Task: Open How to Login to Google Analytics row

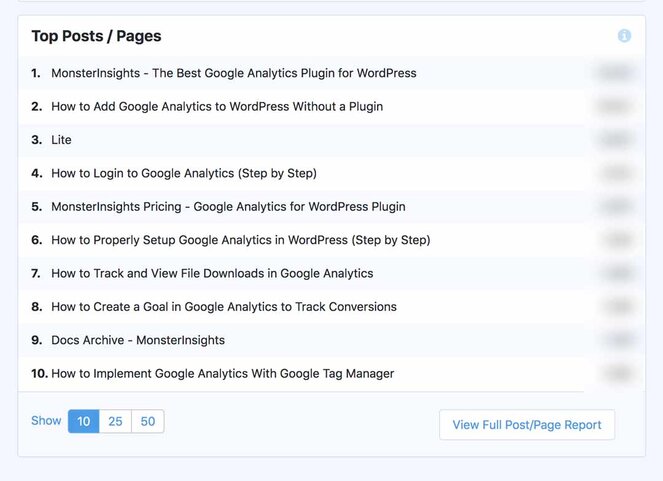Action: 184,173
